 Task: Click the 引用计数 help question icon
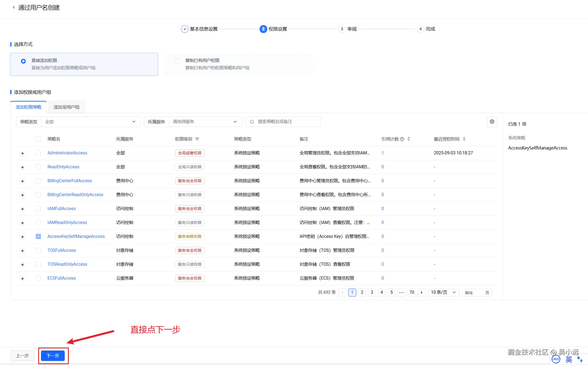tap(402, 139)
